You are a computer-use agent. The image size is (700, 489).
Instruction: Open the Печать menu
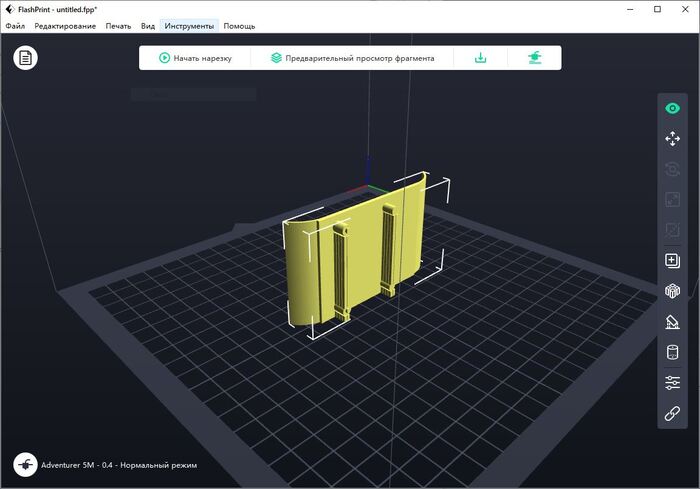pyautogui.click(x=119, y=25)
